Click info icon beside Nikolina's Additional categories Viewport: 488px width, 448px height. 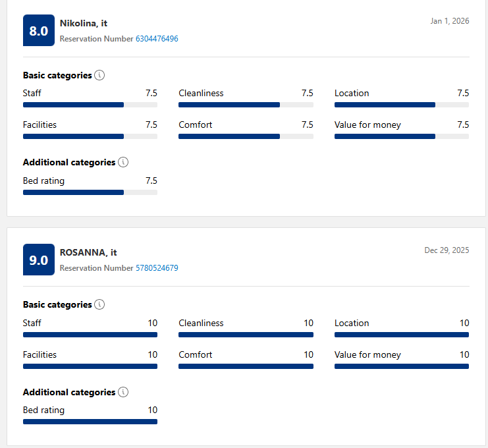point(123,162)
